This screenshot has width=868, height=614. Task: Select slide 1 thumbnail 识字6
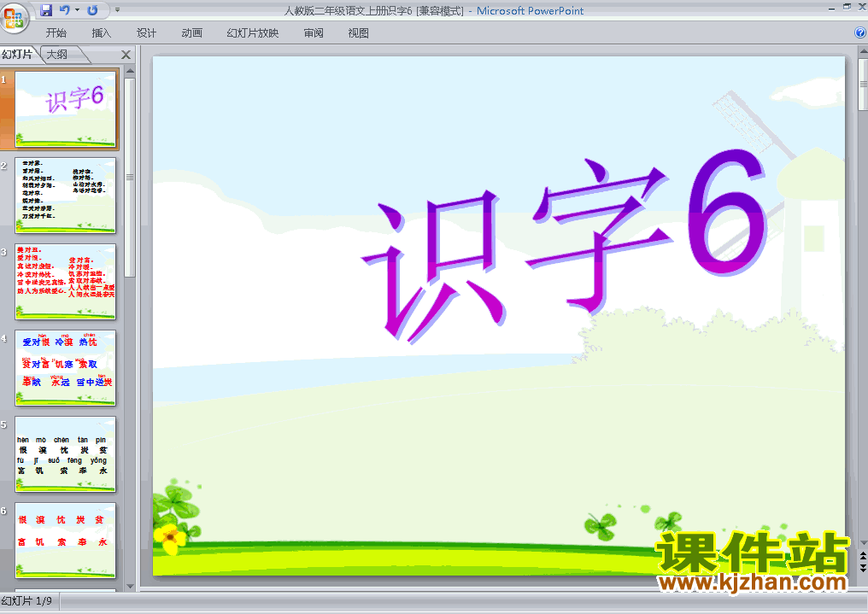(65, 109)
